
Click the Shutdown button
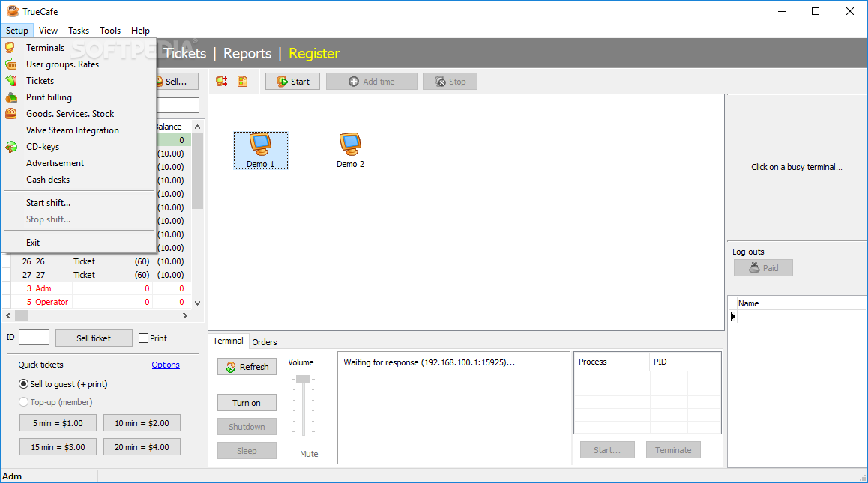point(247,427)
